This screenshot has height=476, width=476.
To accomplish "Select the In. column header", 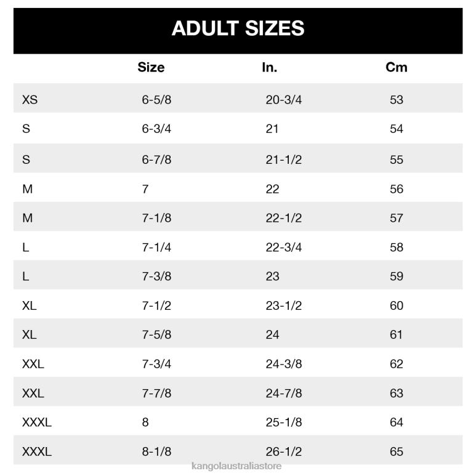I will point(269,67).
